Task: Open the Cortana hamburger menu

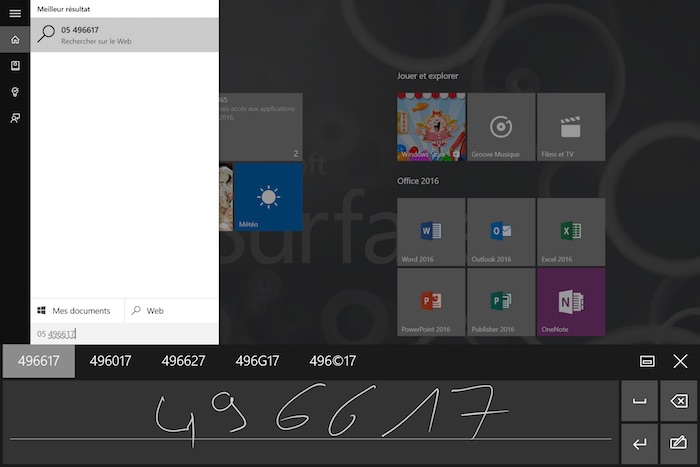Action: (15, 13)
